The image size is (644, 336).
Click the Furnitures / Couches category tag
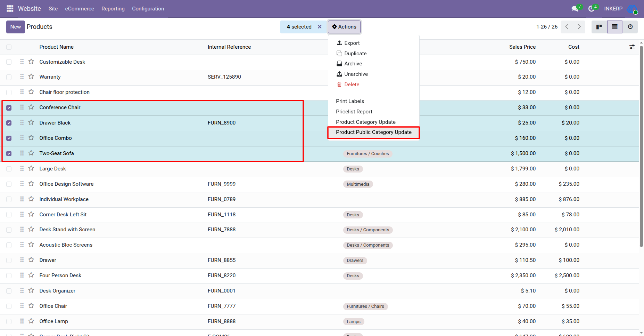[x=368, y=154]
